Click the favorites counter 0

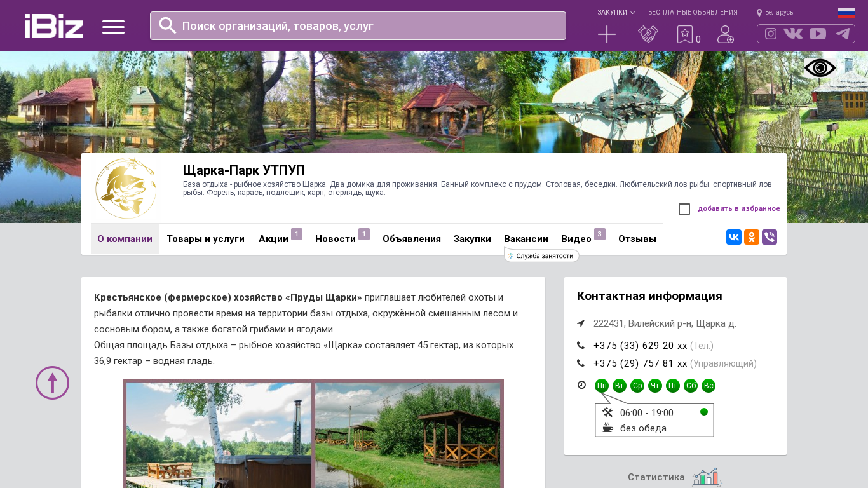point(698,39)
